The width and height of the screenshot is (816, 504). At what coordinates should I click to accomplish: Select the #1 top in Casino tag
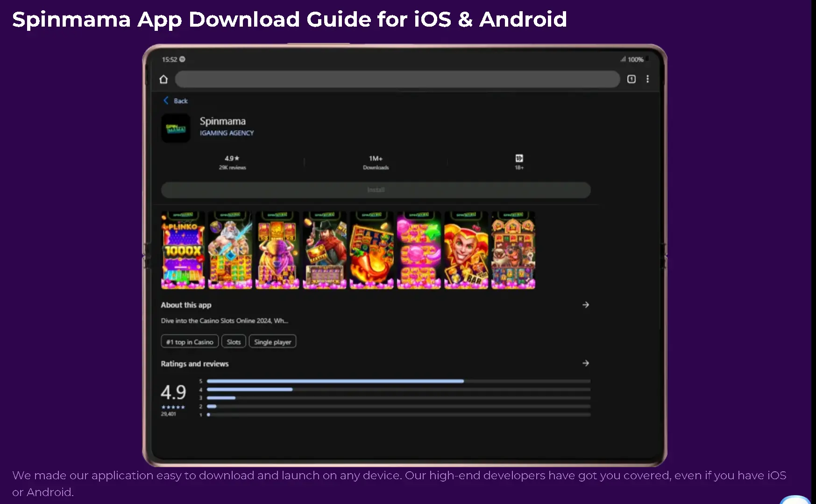tap(190, 342)
